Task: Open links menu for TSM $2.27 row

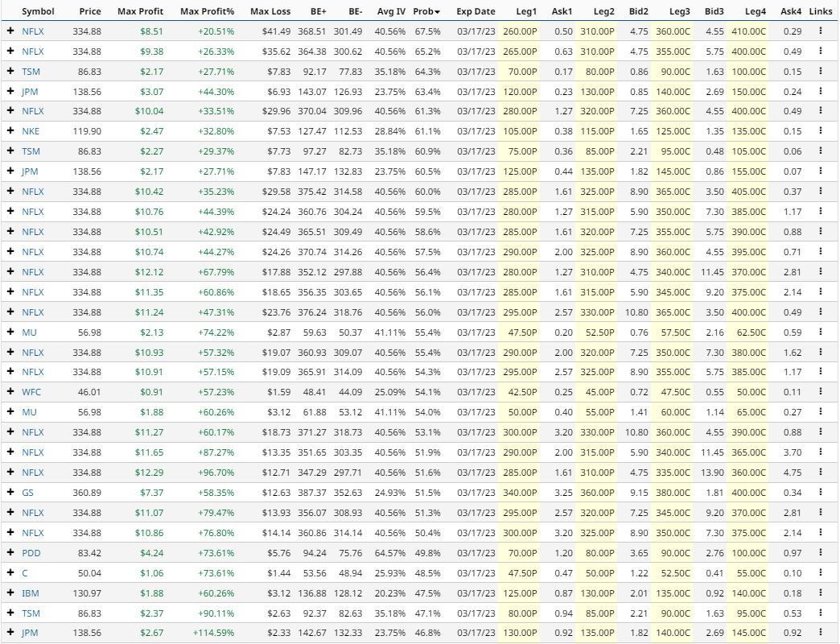Action: point(820,151)
